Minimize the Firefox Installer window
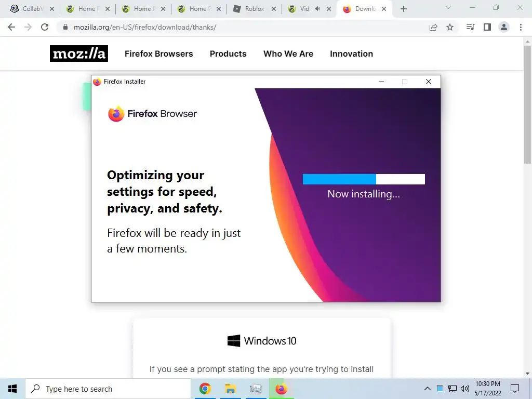 (x=381, y=82)
